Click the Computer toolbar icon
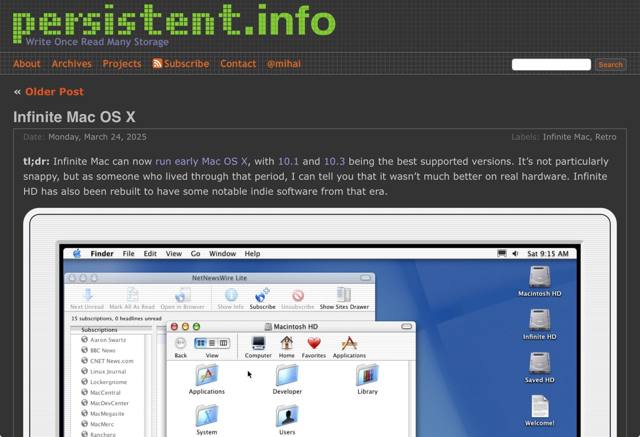Screen dimensions: 640x437 (x=258, y=343)
